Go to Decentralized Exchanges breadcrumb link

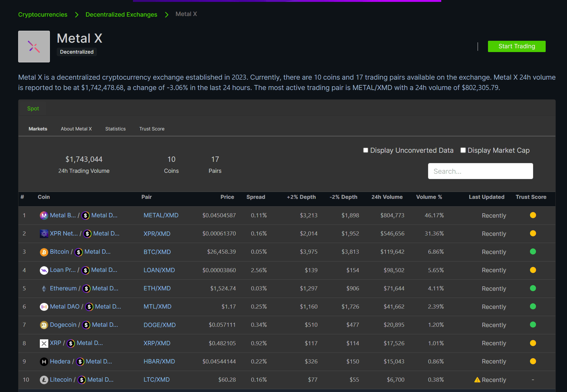(x=121, y=14)
